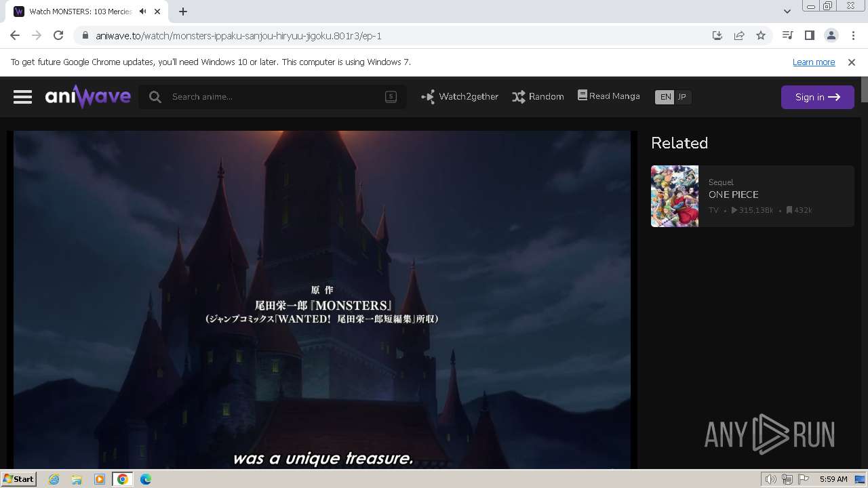Open media controls icon
The width and height of the screenshot is (868, 488).
click(x=787, y=35)
